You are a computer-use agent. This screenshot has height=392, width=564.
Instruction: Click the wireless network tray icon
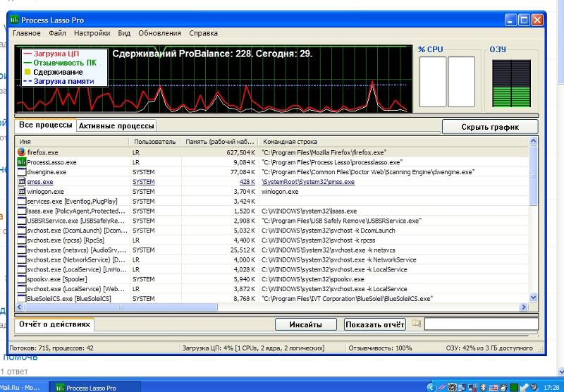(472, 387)
